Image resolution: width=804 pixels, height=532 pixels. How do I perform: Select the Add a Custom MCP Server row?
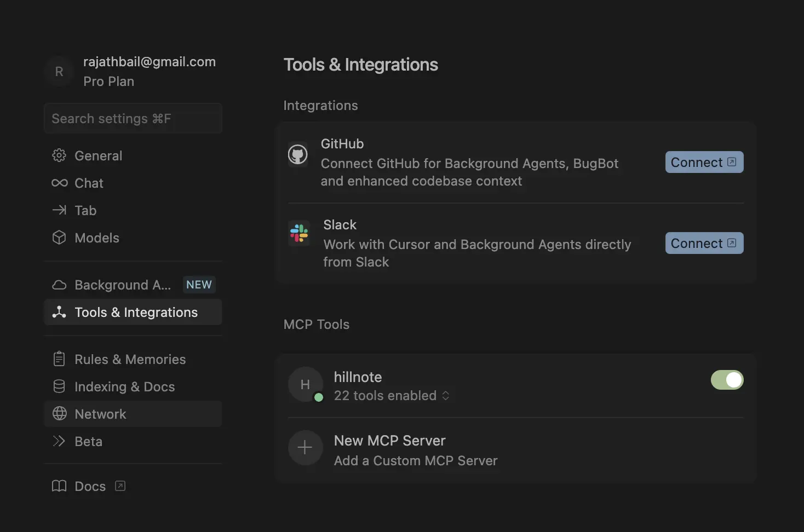tap(415, 461)
